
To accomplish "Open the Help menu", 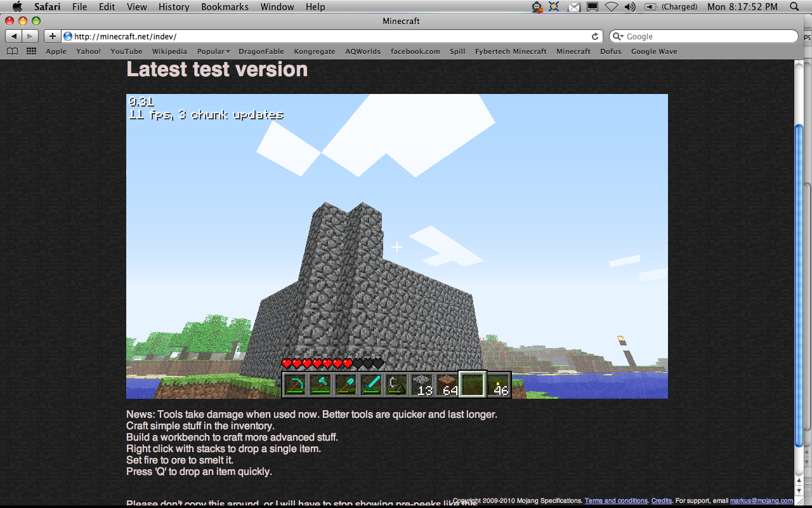I will pos(315,7).
